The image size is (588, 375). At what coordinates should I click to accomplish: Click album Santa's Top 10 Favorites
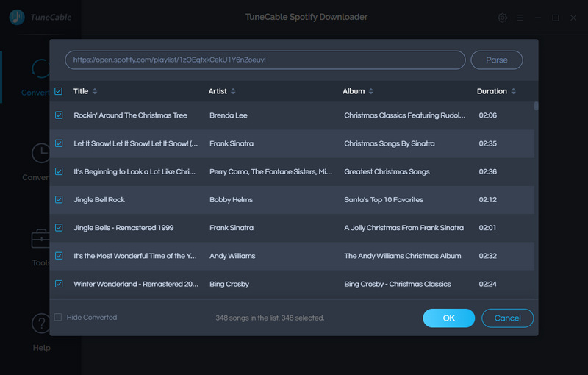[384, 199]
